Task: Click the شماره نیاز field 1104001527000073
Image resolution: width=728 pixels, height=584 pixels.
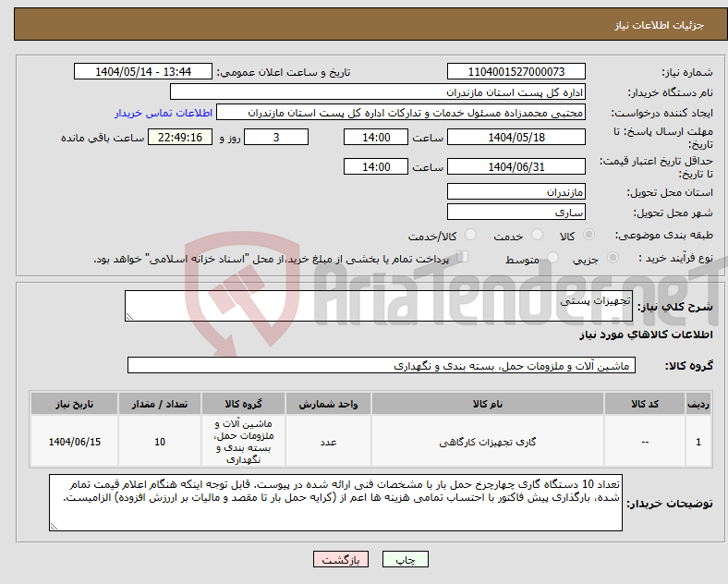Action: click(x=516, y=71)
